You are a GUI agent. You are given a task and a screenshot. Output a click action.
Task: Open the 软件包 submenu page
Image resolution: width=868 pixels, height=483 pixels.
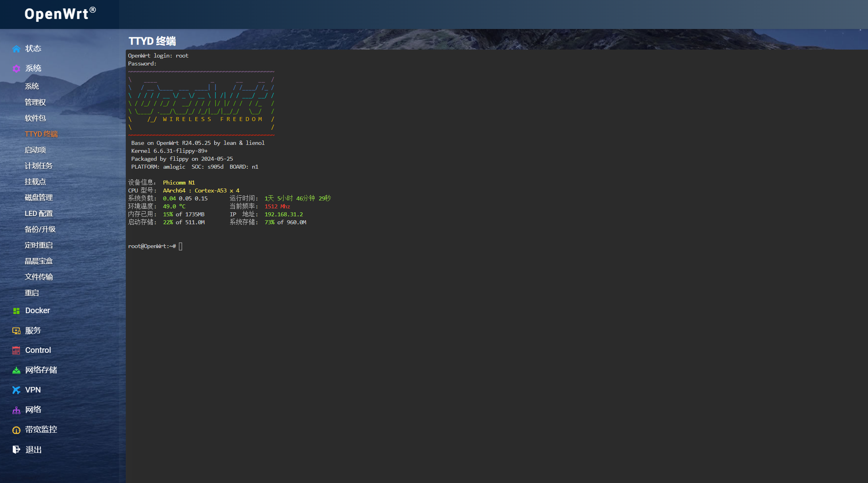pos(35,118)
